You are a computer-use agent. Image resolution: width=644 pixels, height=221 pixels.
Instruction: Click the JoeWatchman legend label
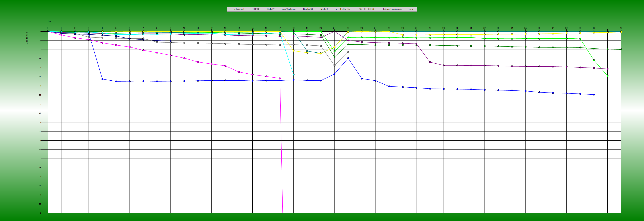(288, 9)
